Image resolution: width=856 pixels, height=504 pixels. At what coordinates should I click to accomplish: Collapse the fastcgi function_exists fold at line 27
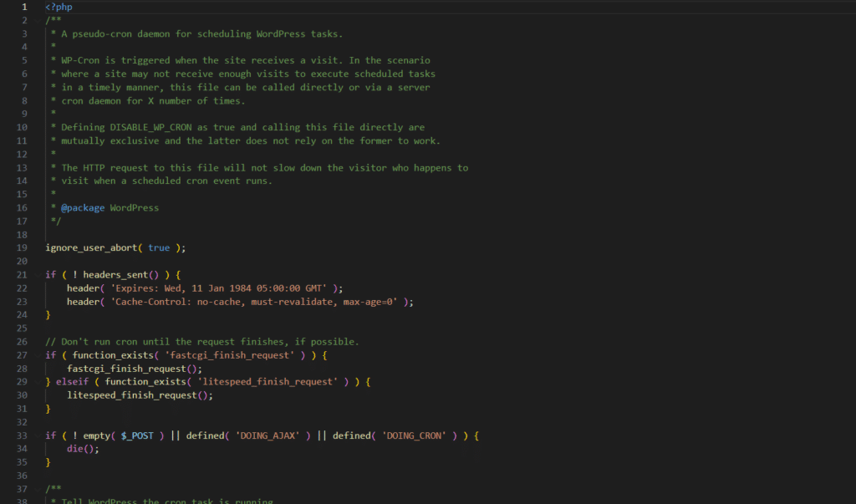(x=38, y=355)
